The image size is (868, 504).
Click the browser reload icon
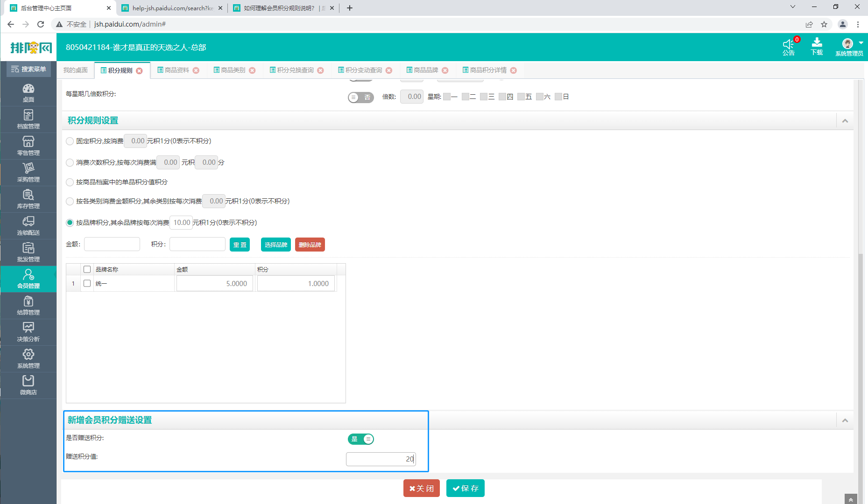pyautogui.click(x=41, y=24)
